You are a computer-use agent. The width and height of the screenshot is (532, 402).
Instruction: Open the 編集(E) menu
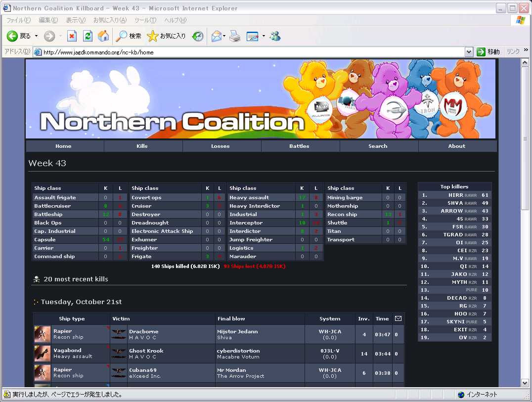coord(48,20)
